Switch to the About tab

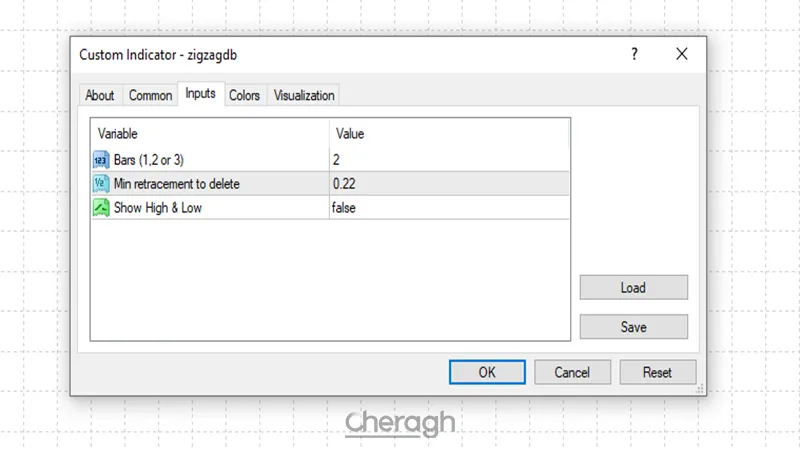(100, 96)
